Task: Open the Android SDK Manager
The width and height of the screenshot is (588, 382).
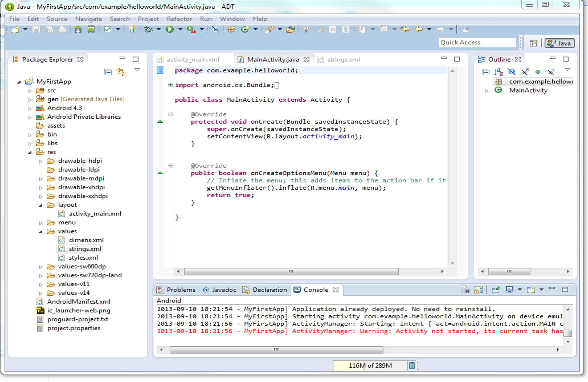Action: (78, 29)
